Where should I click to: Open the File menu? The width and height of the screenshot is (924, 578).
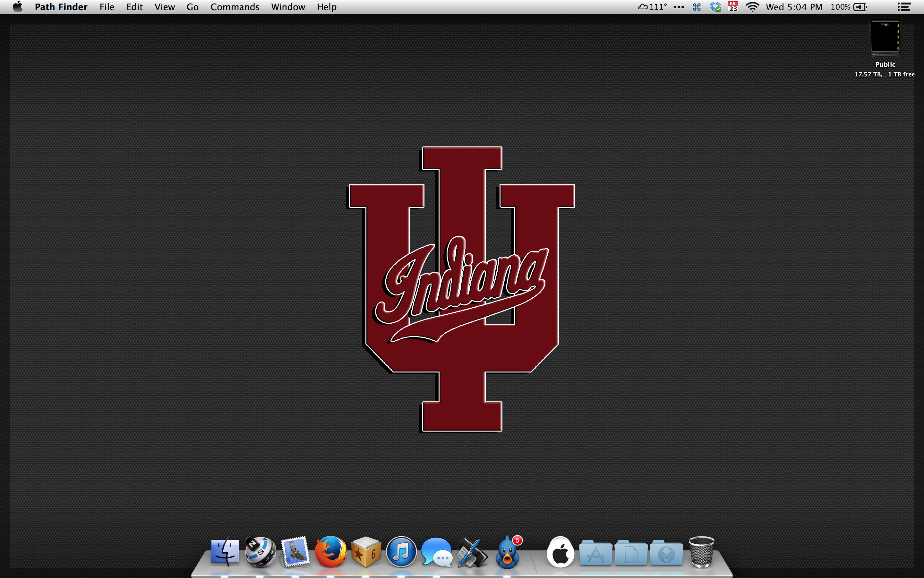(x=107, y=7)
